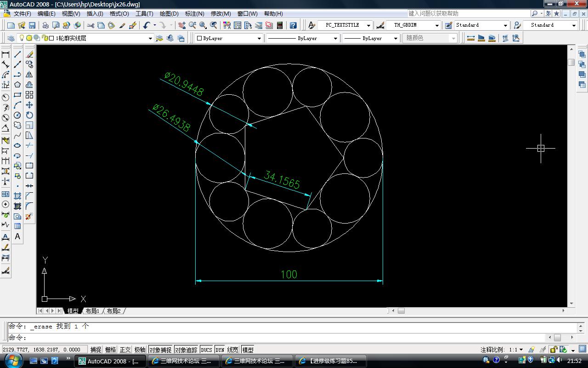Open the 格式(O) menu
Image resolution: width=588 pixels, height=368 pixels.
click(119, 13)
